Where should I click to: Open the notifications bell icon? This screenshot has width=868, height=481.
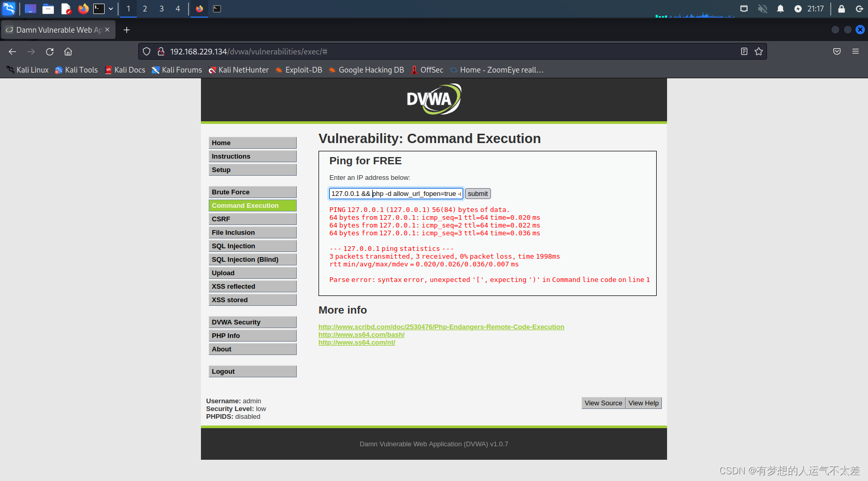tap(780, 9)
